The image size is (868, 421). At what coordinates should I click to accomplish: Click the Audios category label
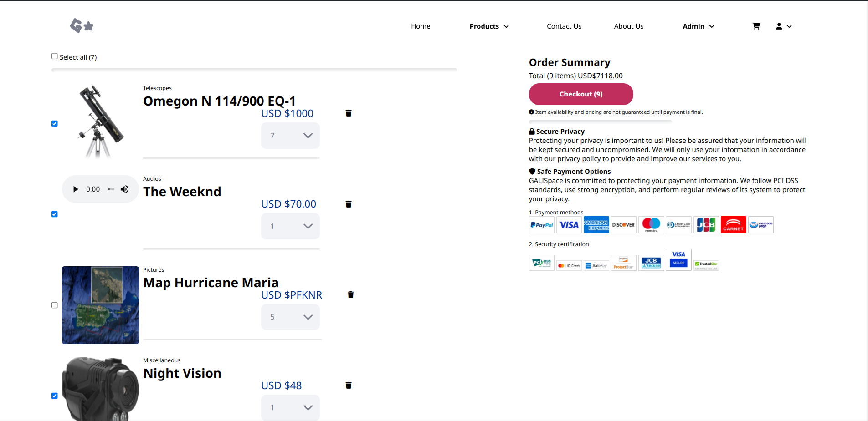(152, 178)
